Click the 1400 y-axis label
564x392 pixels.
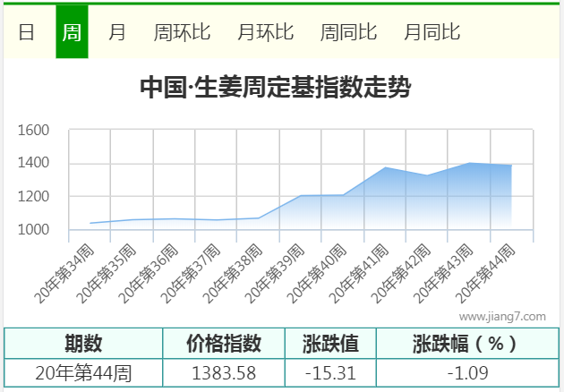[x=33, y=163]
